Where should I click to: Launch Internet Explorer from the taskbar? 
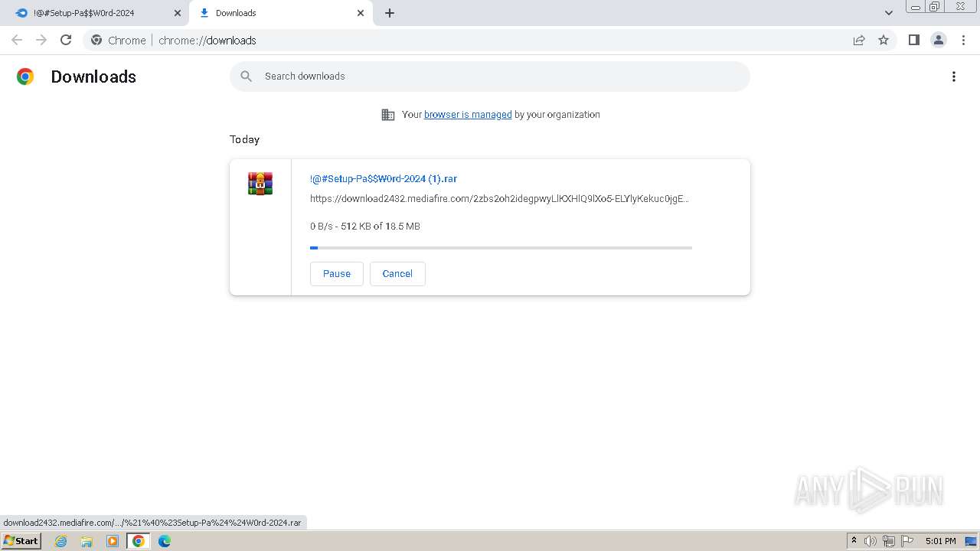(61, 541)
